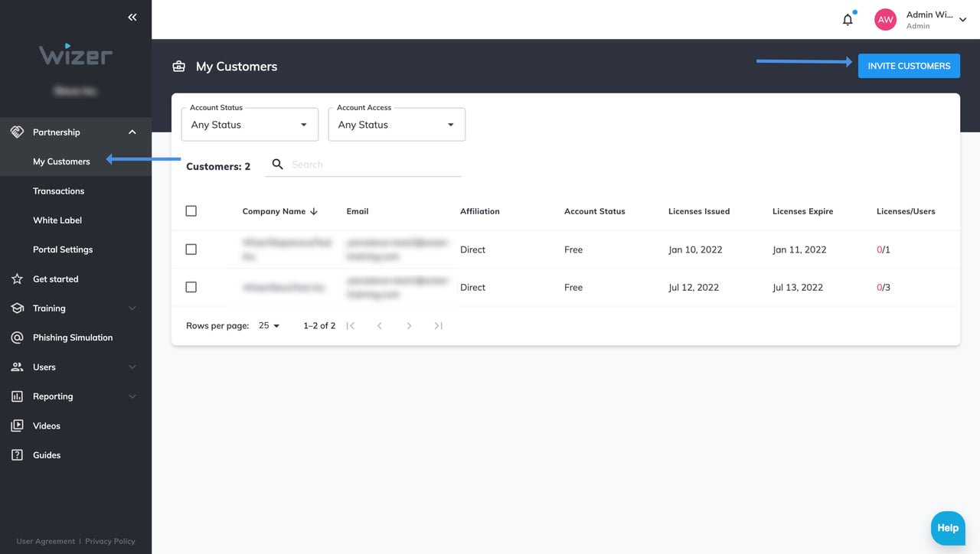Open notifications bell icon
This screenshot has width=980, height=554.
coord(848,20)
